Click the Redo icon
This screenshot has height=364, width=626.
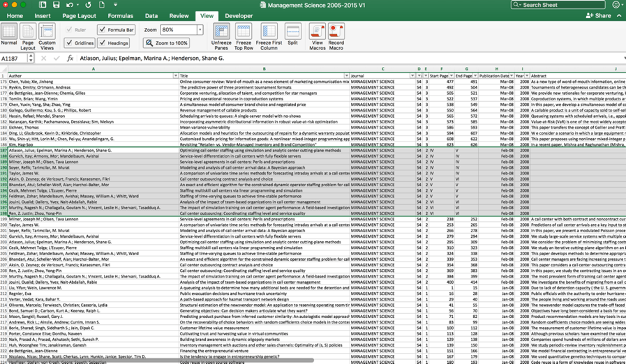(x=88, y=5)
